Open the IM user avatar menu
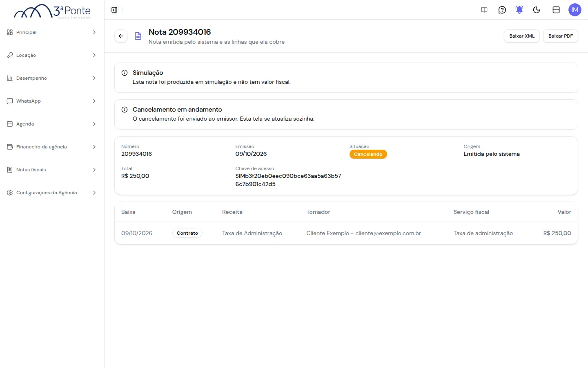 pos(575,10)
